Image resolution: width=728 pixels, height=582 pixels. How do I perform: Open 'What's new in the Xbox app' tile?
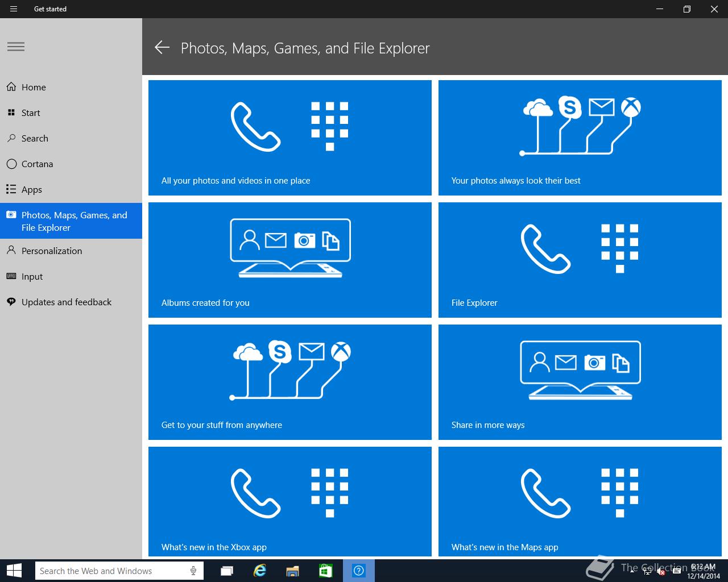(290, 501)
